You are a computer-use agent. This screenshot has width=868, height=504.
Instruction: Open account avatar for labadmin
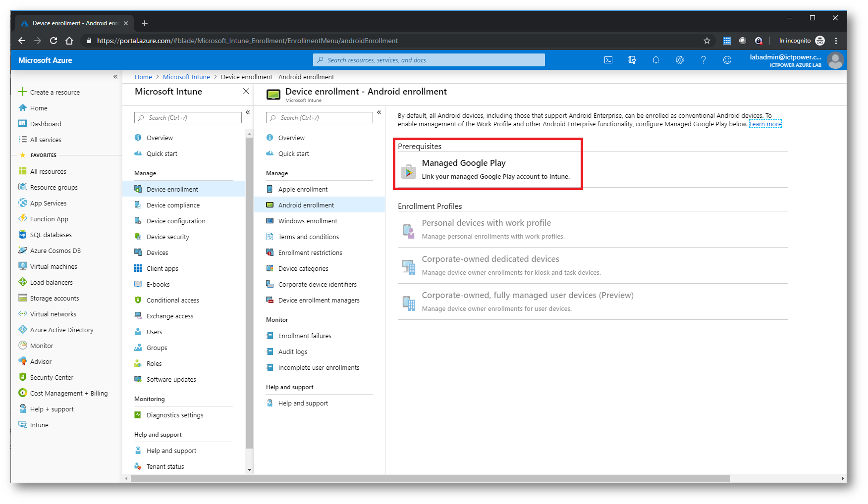pyautogui.click(x=835, y=60)
